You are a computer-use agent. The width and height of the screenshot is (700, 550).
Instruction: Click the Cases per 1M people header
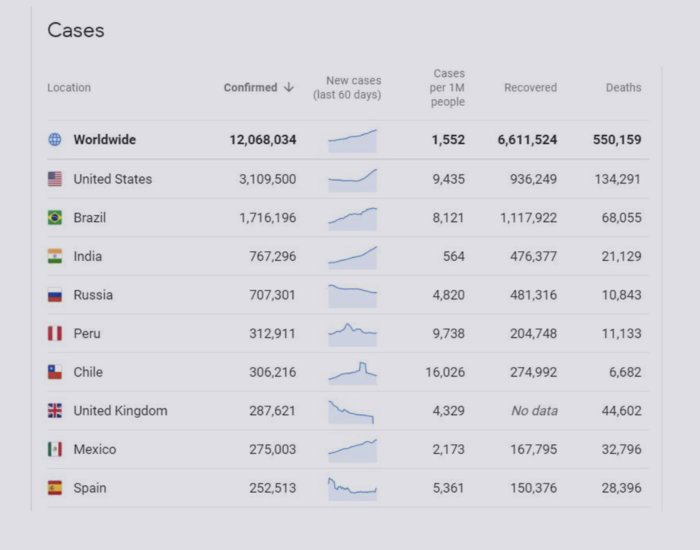448,88
